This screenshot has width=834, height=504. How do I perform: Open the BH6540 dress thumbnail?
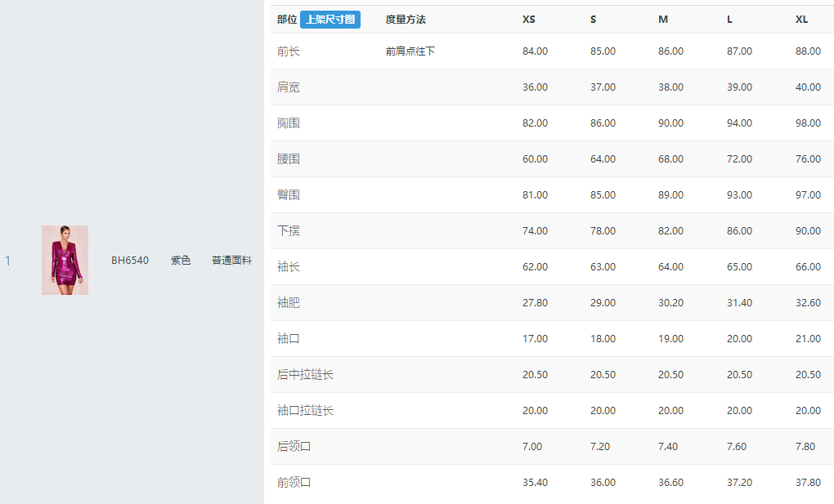(65, 260)
